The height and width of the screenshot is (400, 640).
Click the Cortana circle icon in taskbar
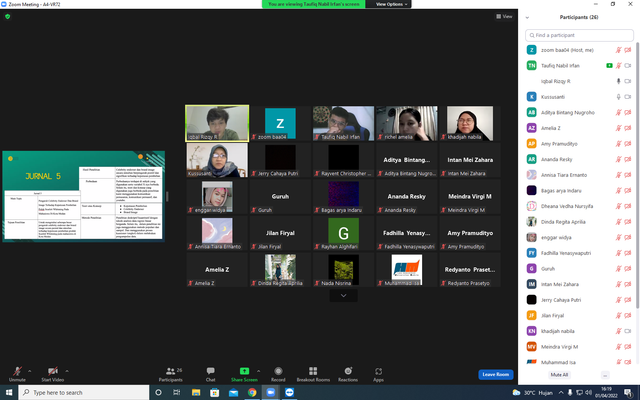(x=158, y=392)
